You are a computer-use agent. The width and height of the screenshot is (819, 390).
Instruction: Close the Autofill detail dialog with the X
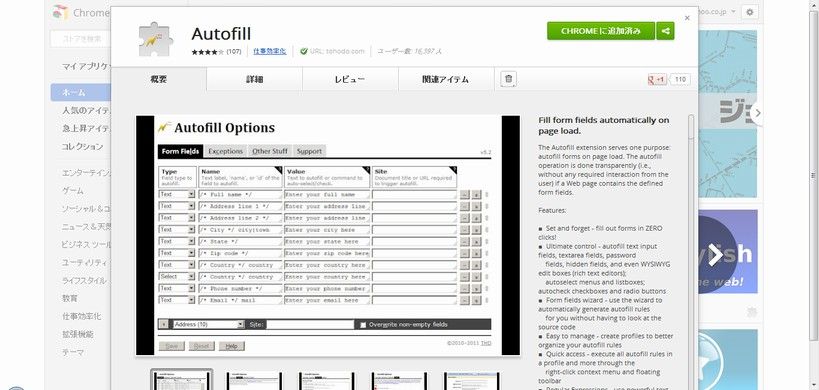pos(687,18)
